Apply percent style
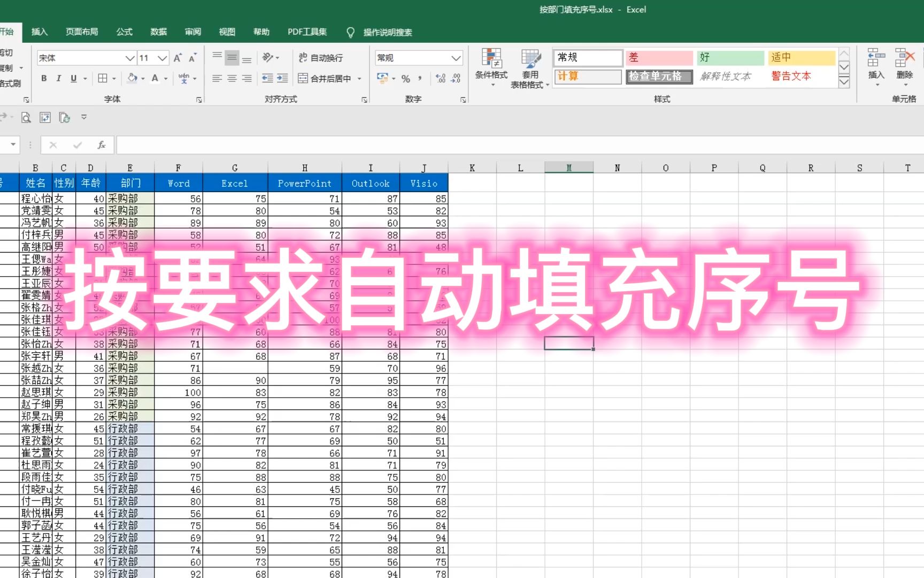The height and width of the screenshot is (578, 924). (406, 79)
